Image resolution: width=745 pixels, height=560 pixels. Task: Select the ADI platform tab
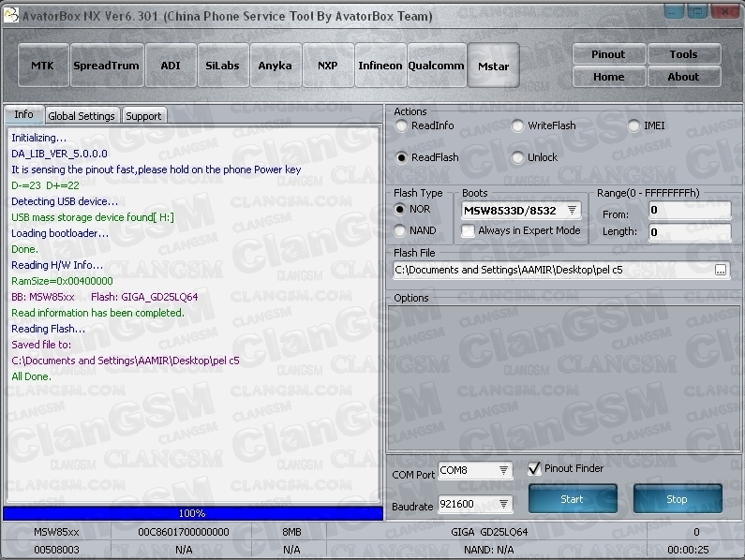(x=171, y=65)
